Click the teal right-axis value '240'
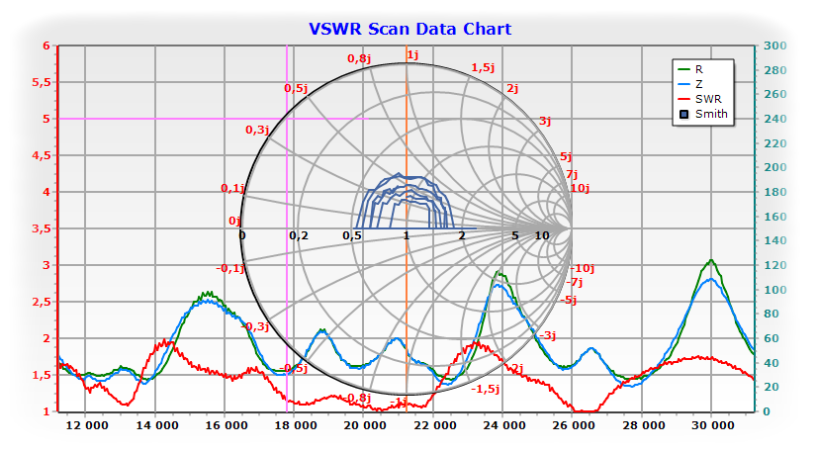The width and height of the screenshot is (816, 452). click(x=775, y=119)
